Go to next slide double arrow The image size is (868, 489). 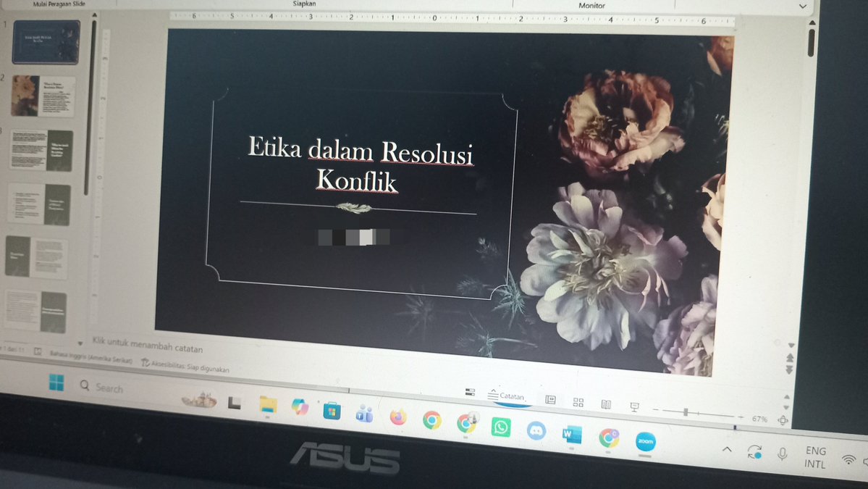(789, 369)
